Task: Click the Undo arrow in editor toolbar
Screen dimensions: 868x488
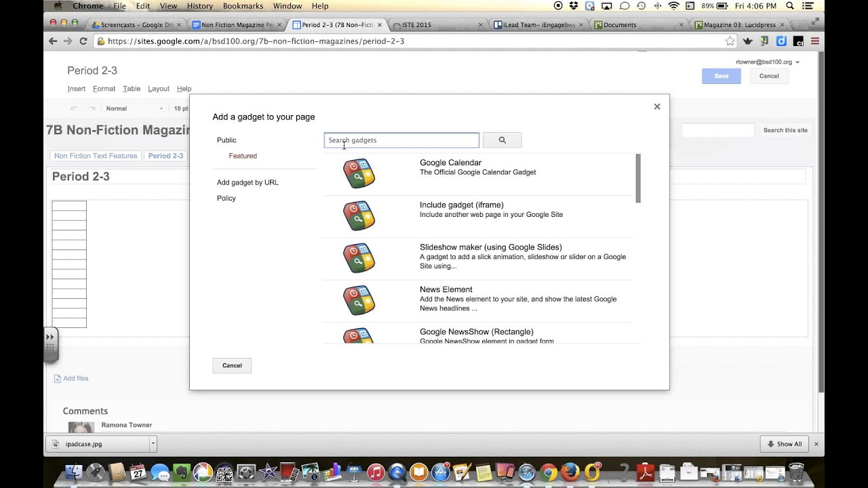Action: pos(74,108)
